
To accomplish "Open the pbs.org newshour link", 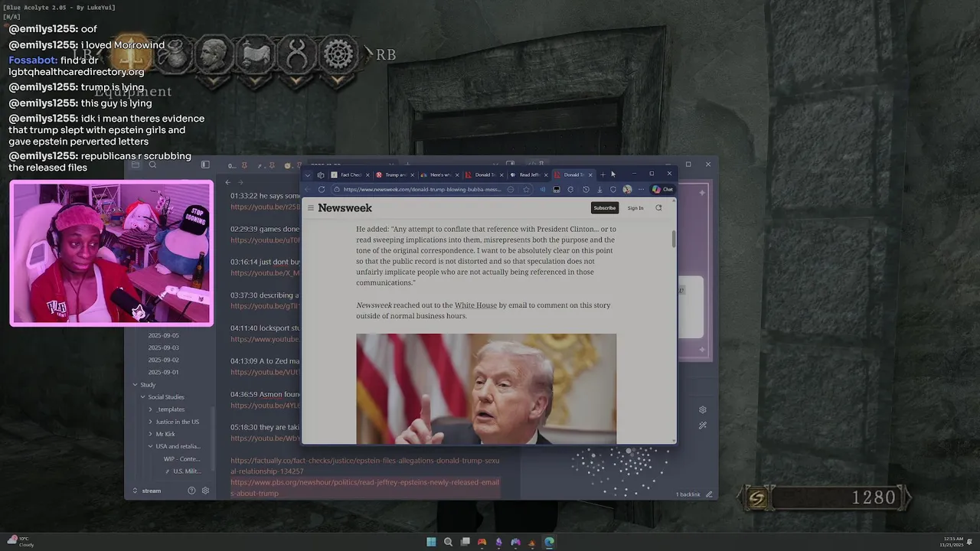I will [364, 487].
